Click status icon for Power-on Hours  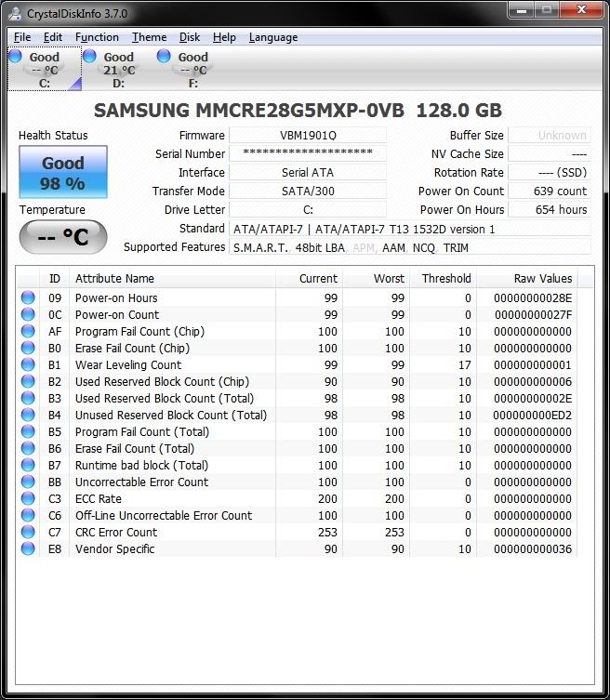click(28, 297)
